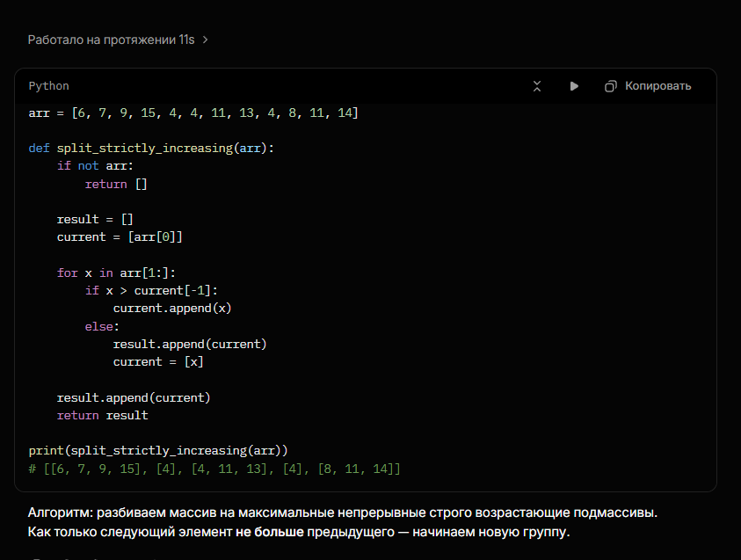The image size is (741, 560).
Task: Click the bold 'не больше' text
Action: (x=269, y=532)
